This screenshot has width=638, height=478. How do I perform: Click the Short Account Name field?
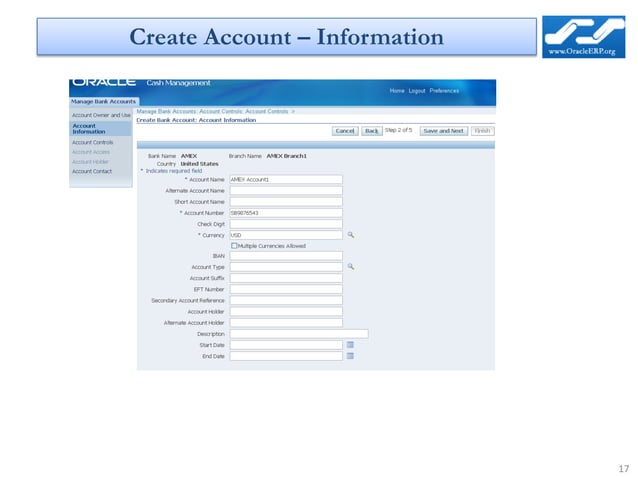click(286, 202)
